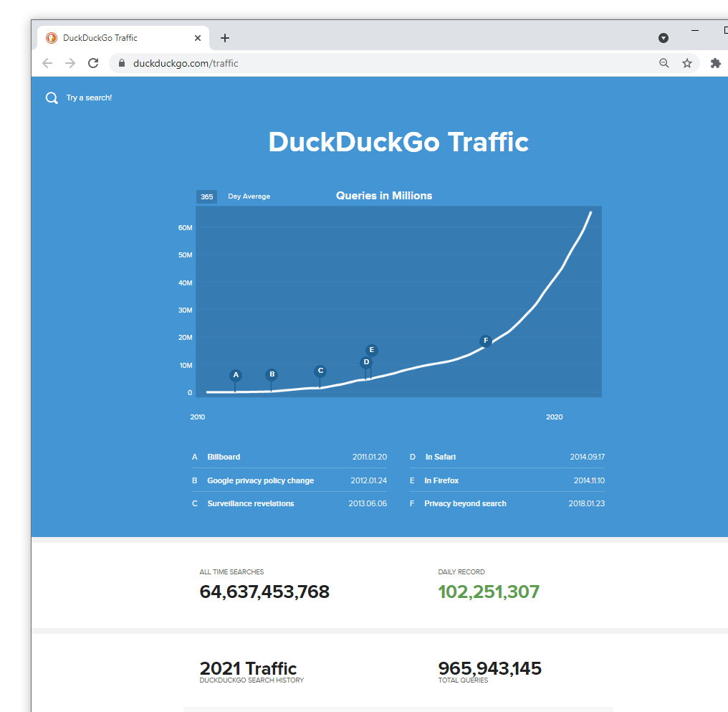Viewport: 728px width, 712px height.
Task: Click the 2014.11.10 date
Action: (589, 480)
